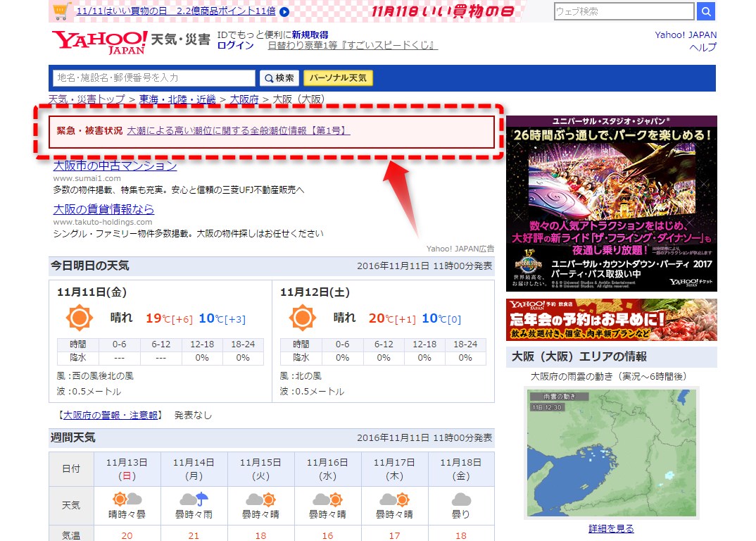Image resolution: width=756 pixels, height=541 pixels.
Task: Go to 天気・災害トップ breadcrumb
Action: click(x=87, y=99)
